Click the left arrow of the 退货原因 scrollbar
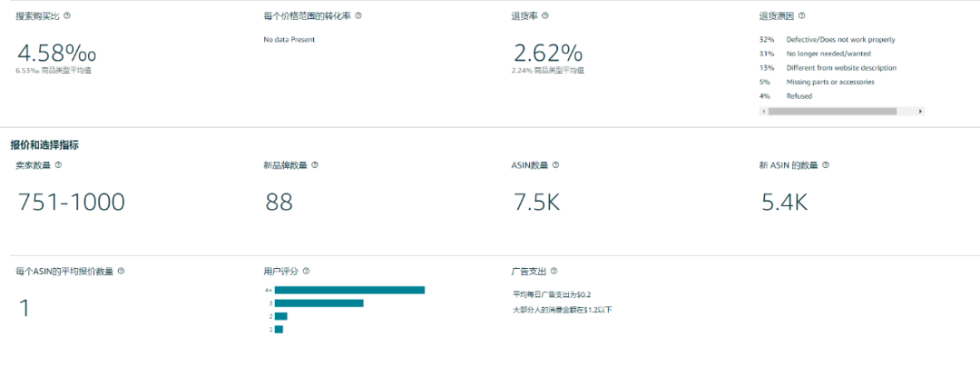This screenshot has height=367, width=980. (x=764, y=111)
